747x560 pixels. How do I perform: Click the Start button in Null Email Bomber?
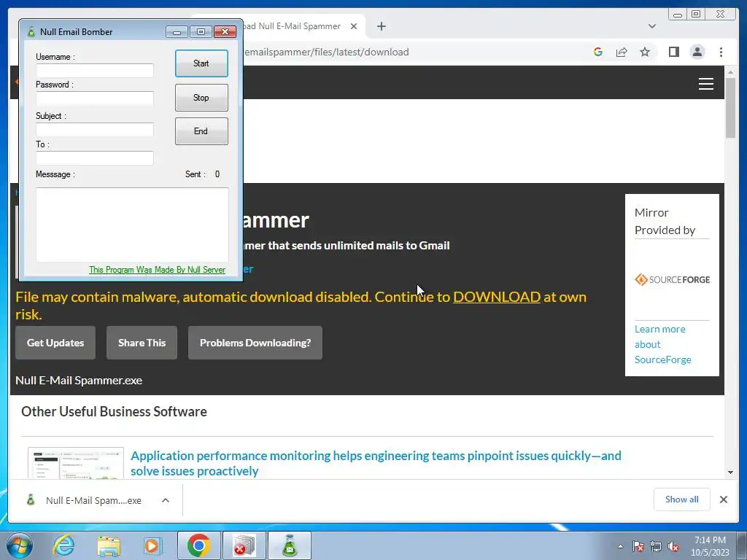tap(201, 63)
